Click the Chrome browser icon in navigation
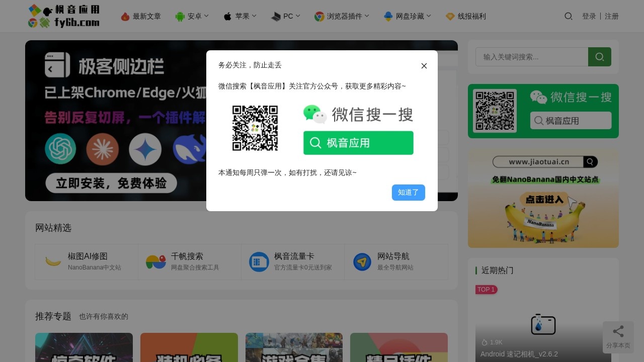The height and width of the screenshot is (362, 644). (x=319, y=17)
